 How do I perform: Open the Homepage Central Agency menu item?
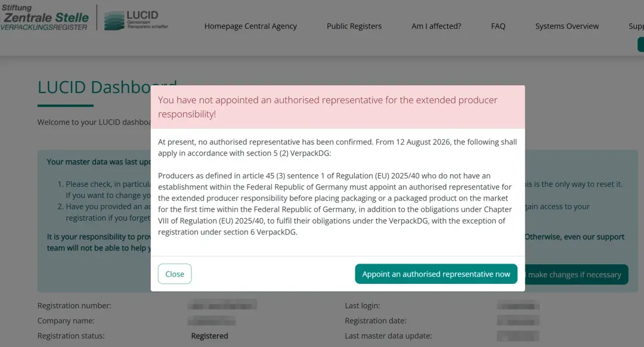coord(250,26)
